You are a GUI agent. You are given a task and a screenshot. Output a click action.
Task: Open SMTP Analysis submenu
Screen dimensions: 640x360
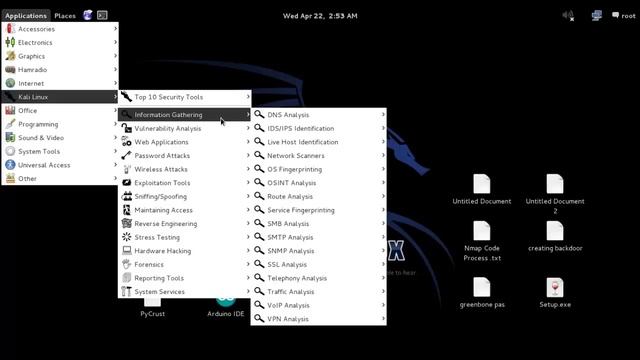[318, 237]
